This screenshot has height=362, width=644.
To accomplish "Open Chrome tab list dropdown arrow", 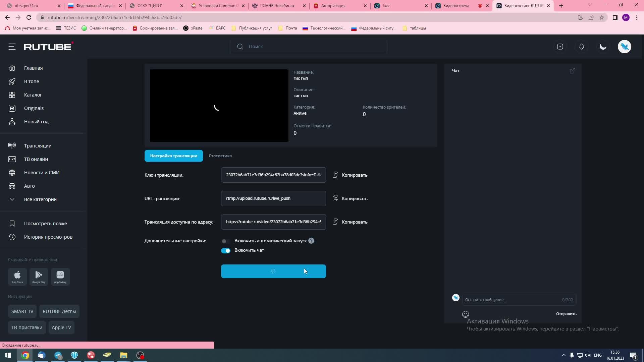I will coord(590,5).
